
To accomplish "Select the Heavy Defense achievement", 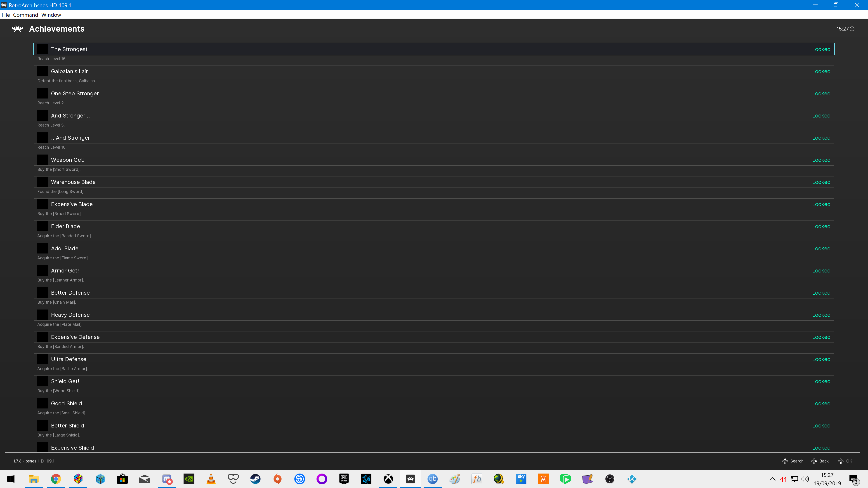I will (434, 315).
